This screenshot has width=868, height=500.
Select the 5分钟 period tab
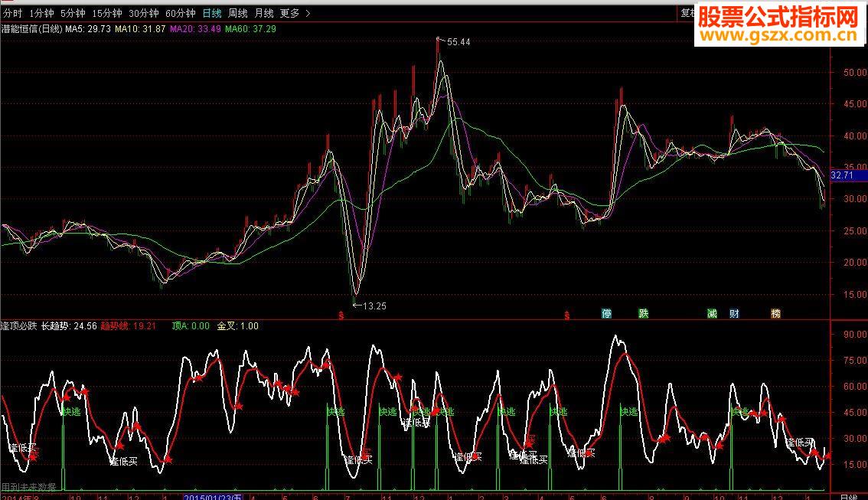point(73,13)
